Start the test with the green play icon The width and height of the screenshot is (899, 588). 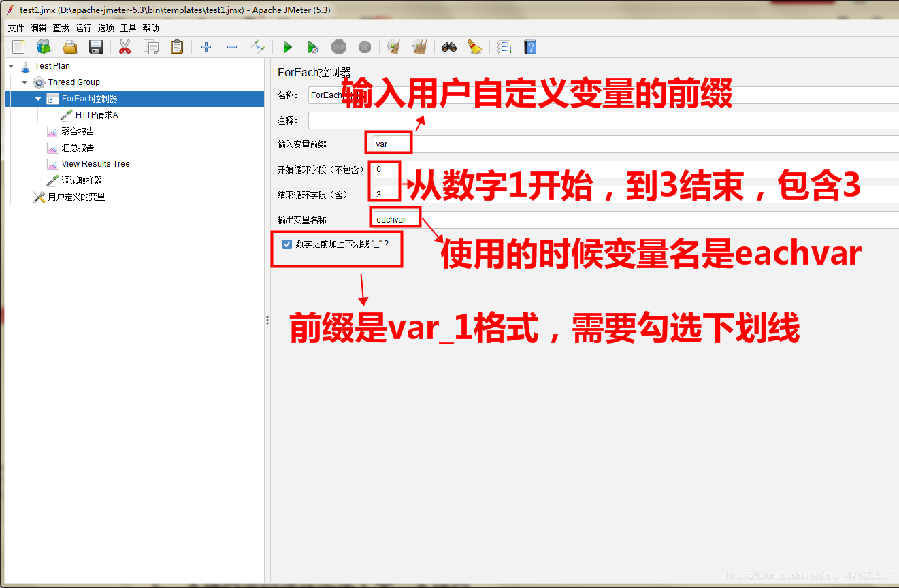(287, 47)
